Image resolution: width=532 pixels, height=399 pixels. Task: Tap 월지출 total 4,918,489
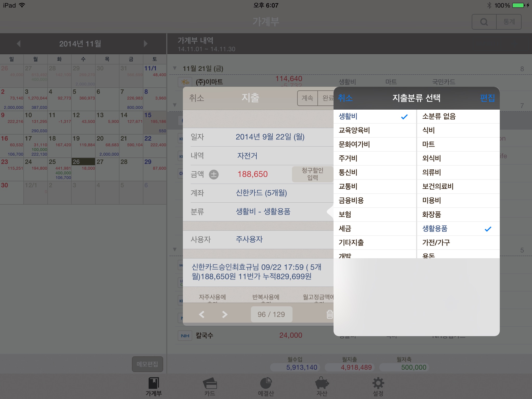pos(350,367)
